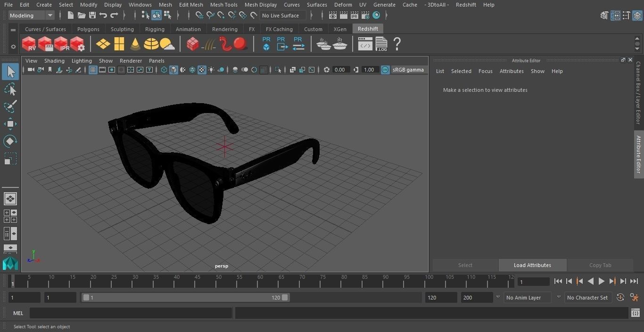Open the Script Editor icon
644x332 pixels.
pos(635,313)
